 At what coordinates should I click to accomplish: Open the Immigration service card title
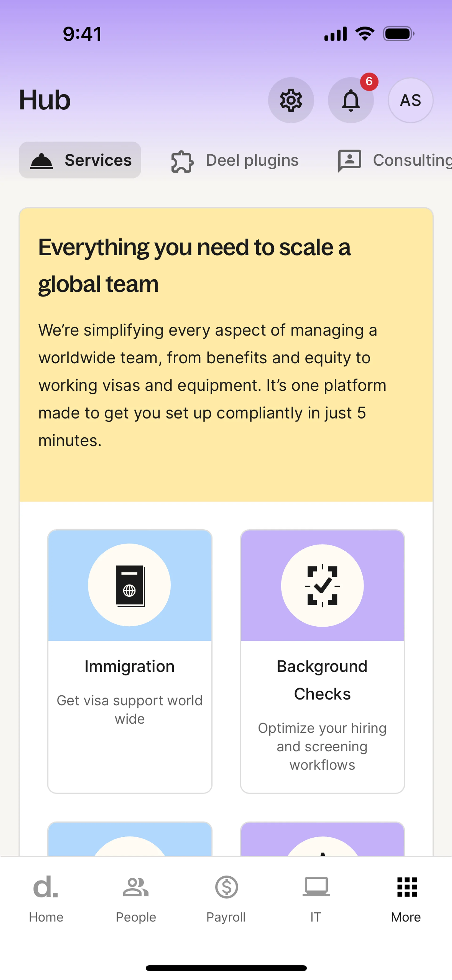tap(129, 666)
